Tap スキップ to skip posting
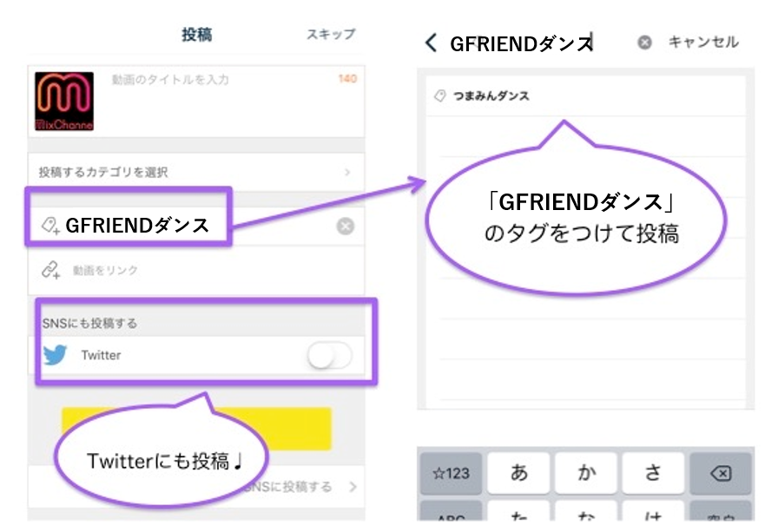The image size is (778, 532). coord(330,35)
